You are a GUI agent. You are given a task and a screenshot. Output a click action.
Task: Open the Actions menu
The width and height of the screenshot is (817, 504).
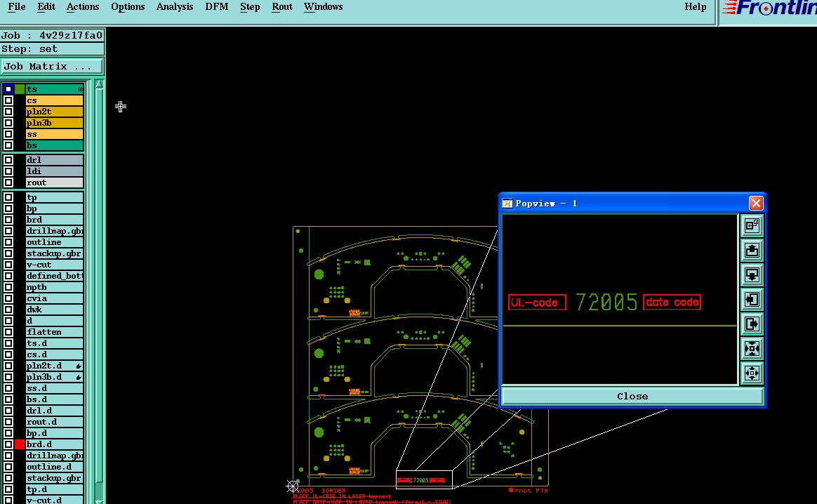pyautogui.click(x=82, y=7)
